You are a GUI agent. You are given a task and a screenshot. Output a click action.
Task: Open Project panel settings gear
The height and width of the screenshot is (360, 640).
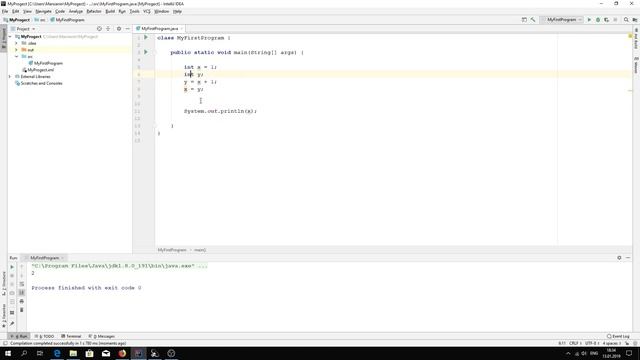[x=119, y=29]
